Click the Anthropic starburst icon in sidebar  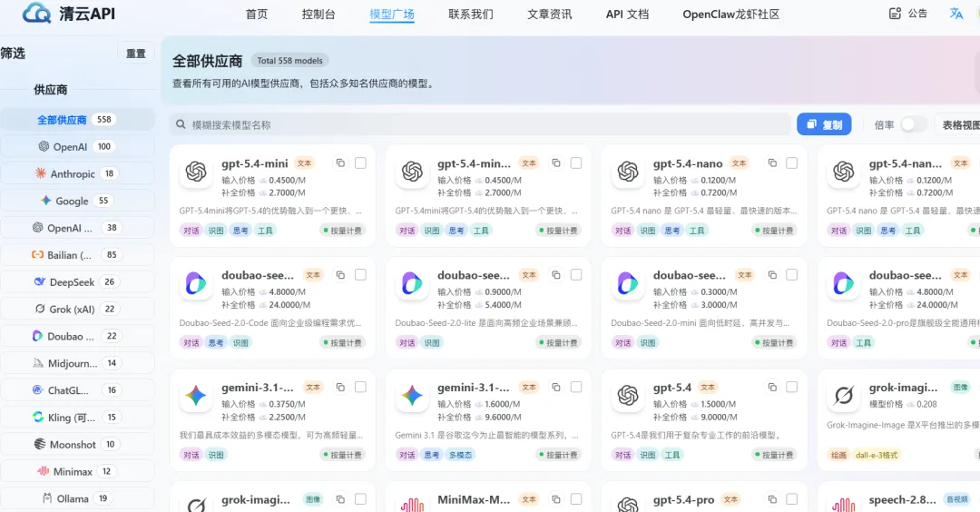(41, 173)
